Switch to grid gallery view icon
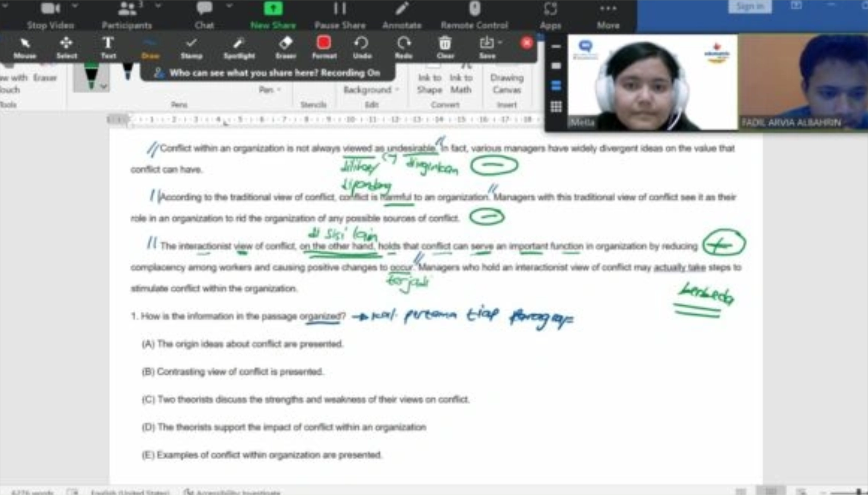 click(x=556, y=107)
